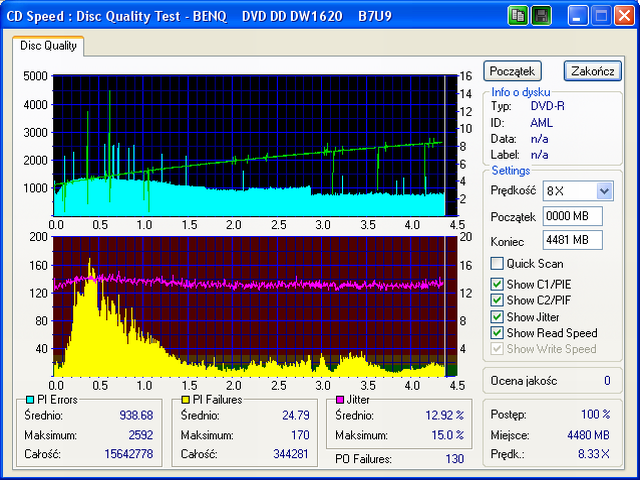640x480 pixels.
Task: Click the PI Errors maximum value 2592
Action: 141,435
